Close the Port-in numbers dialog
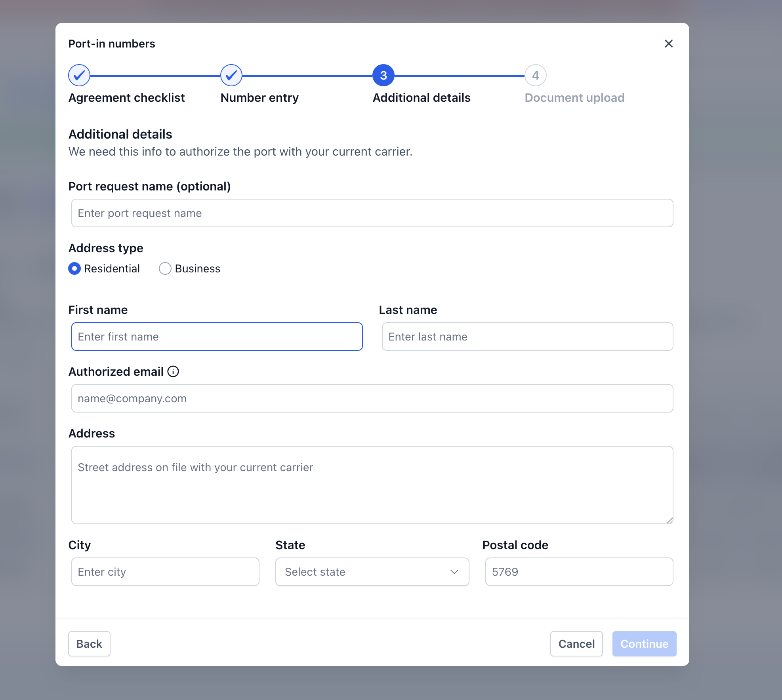 click(x=668, y=44)
